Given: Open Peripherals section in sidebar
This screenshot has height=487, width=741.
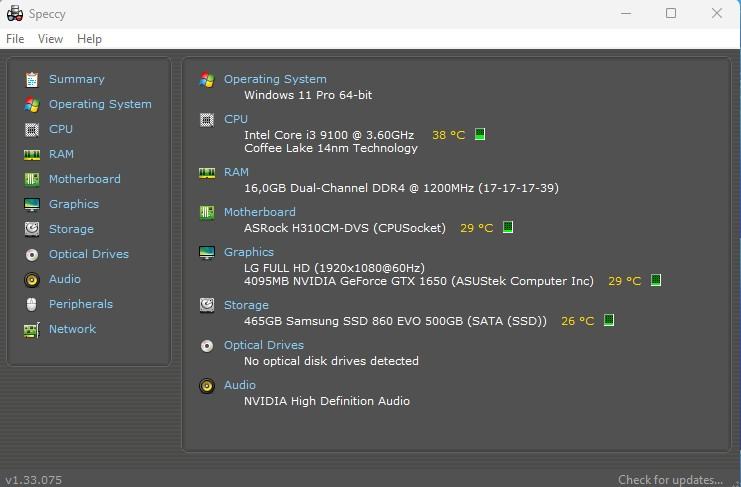Looking at the screenshot, I should [81, 304].
